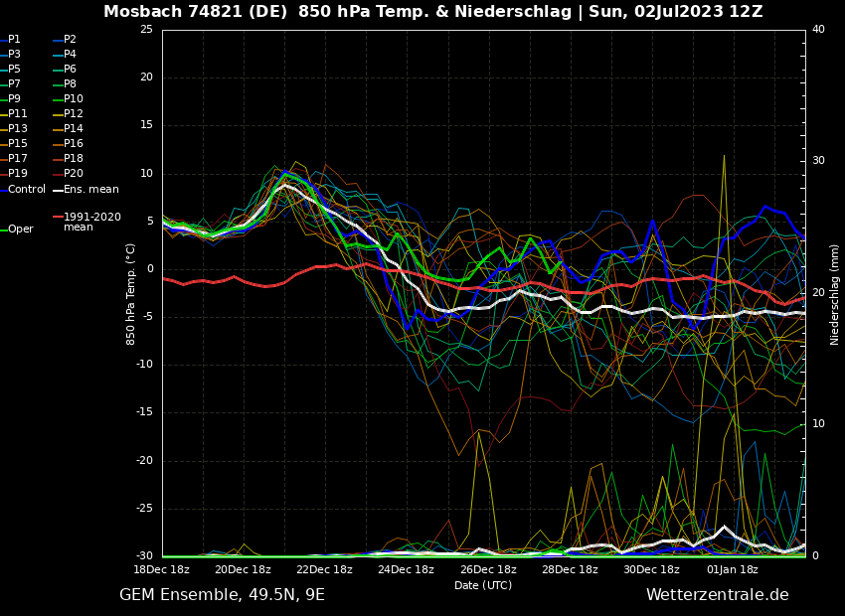Select the Ens. mean legend item
This screenshot has width=845, height=616.
(90, 190)
